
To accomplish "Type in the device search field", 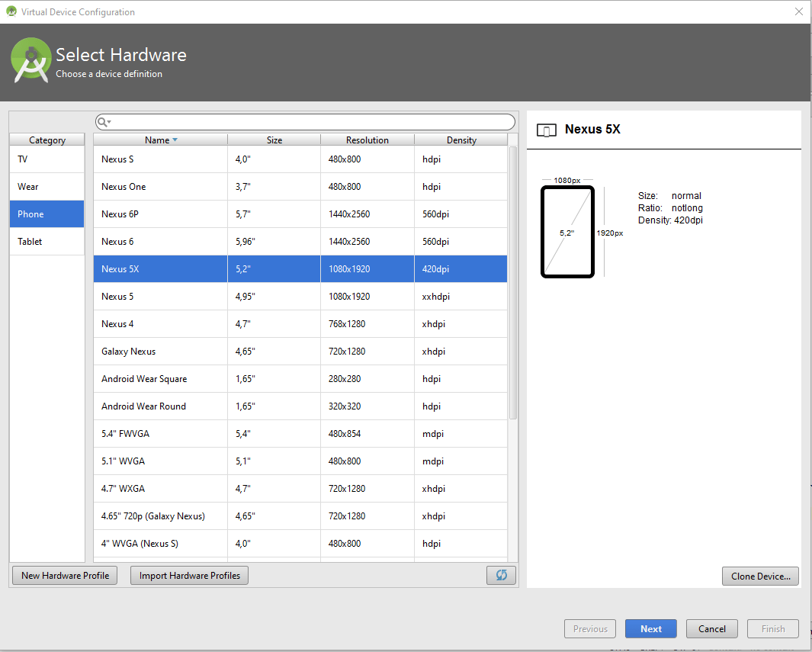I will 305,122.
